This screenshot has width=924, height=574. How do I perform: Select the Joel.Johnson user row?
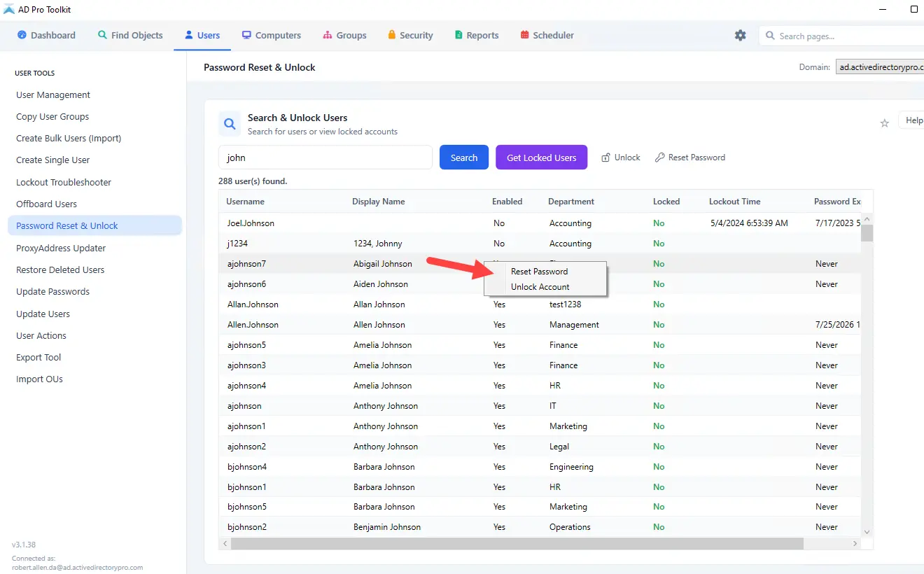coord(540,223)
